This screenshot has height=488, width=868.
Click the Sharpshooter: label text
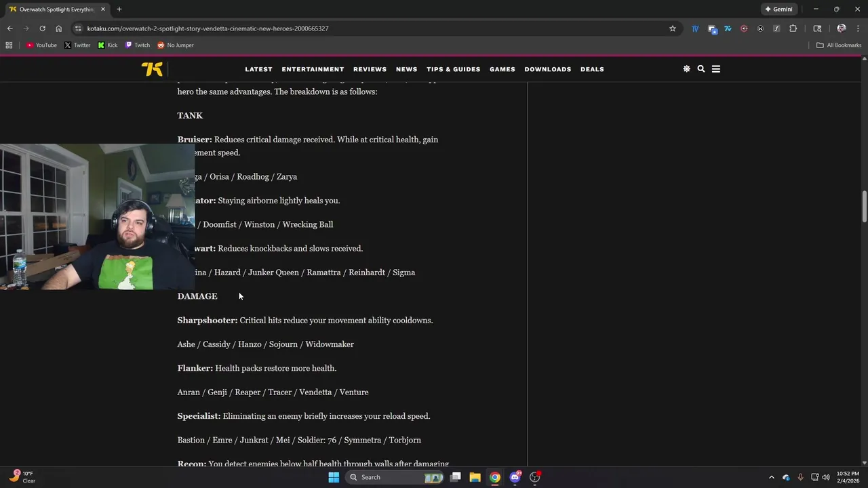pos(208,321)
